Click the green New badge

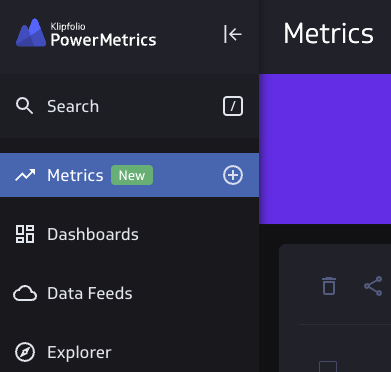132,175
